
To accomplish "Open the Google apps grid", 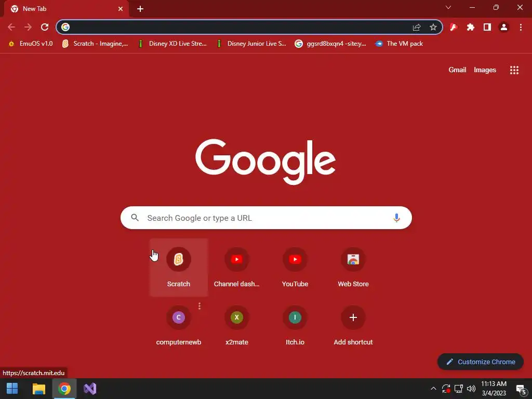I will pos(514,70).
